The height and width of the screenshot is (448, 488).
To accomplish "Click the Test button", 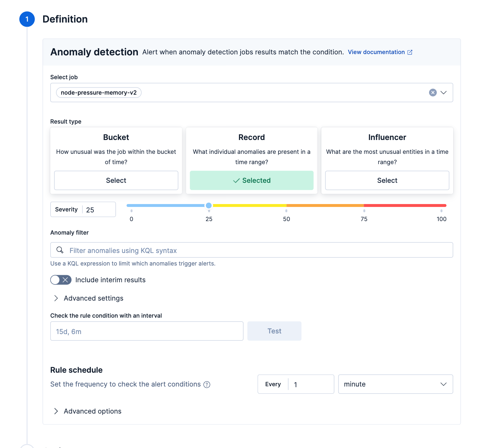I will click(x=274, y=331).
